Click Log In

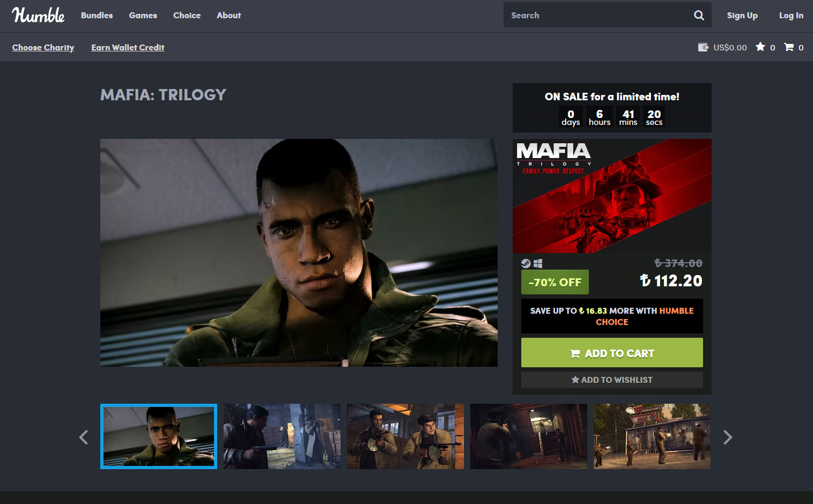pyautogui.click(x=791, y=16)
